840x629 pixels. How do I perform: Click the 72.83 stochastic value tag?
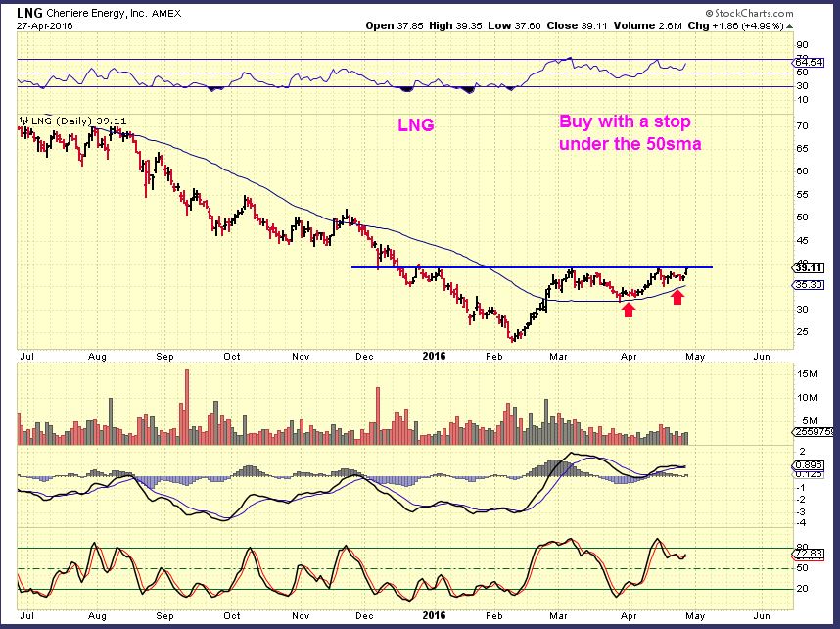point(809,554)
